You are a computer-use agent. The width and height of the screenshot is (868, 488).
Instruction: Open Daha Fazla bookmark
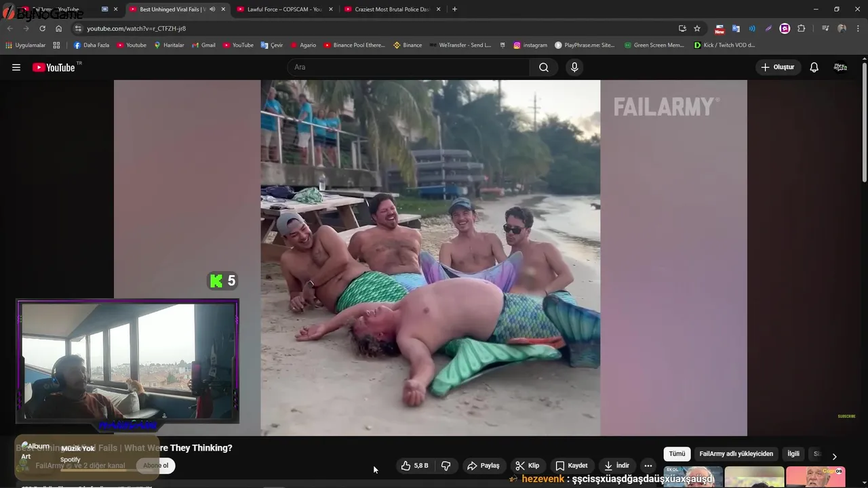91,45
